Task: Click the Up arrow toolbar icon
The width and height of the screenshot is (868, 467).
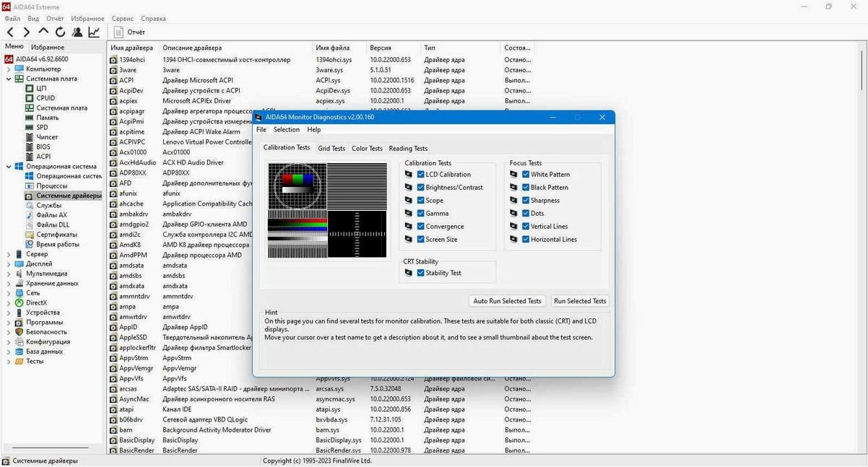Action: pos(43,32)
